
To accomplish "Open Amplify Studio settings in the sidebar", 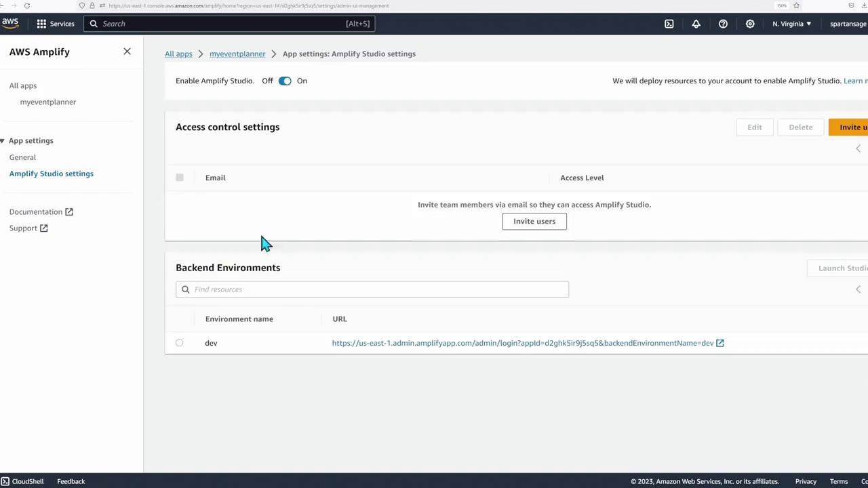I will coord(52,174).
